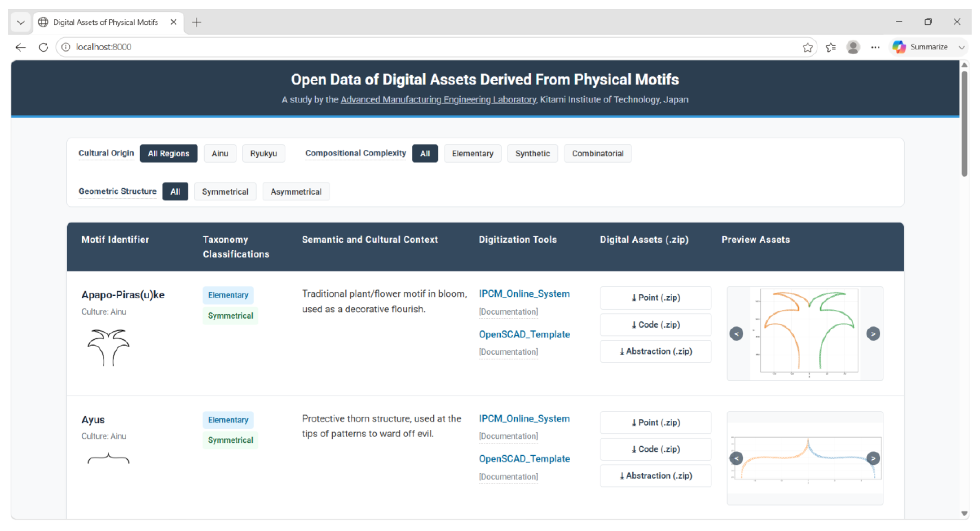Click the Digitization Tools column header
Image resolution: width=980 pixels, height=531 pixels.
(518, 240)
